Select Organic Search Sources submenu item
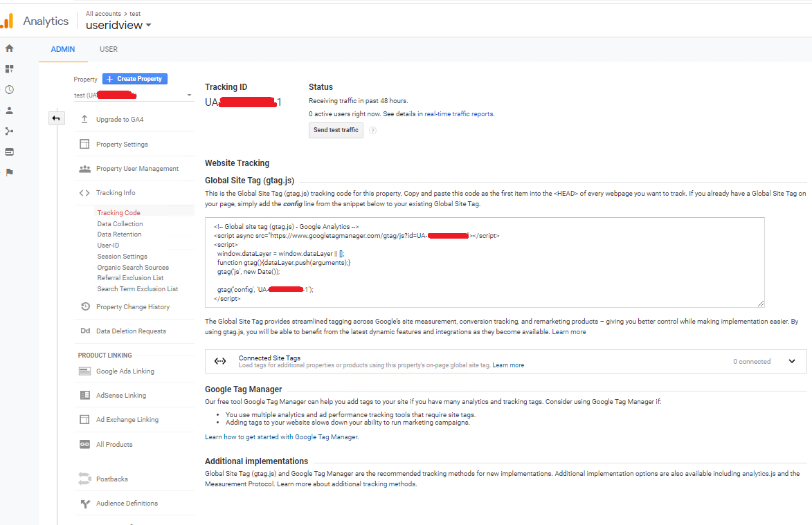Viewport: 812px width, 525px height. pos(133,268)
